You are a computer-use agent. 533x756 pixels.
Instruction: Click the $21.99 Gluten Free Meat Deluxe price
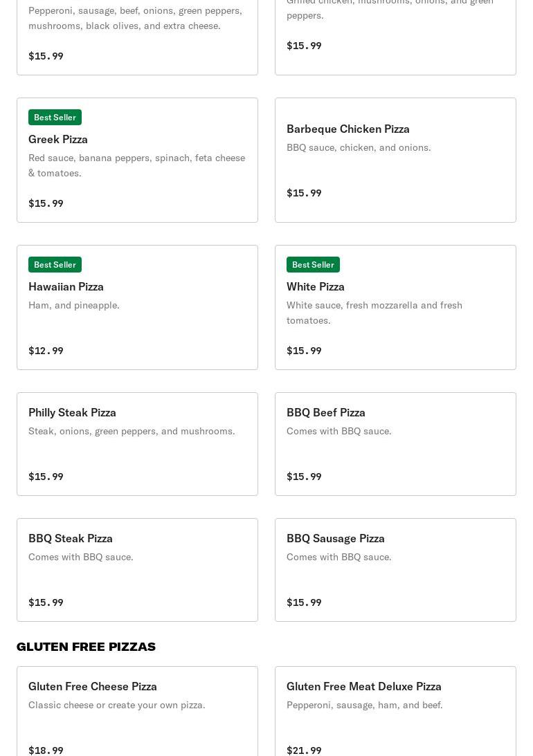[304, 750]
